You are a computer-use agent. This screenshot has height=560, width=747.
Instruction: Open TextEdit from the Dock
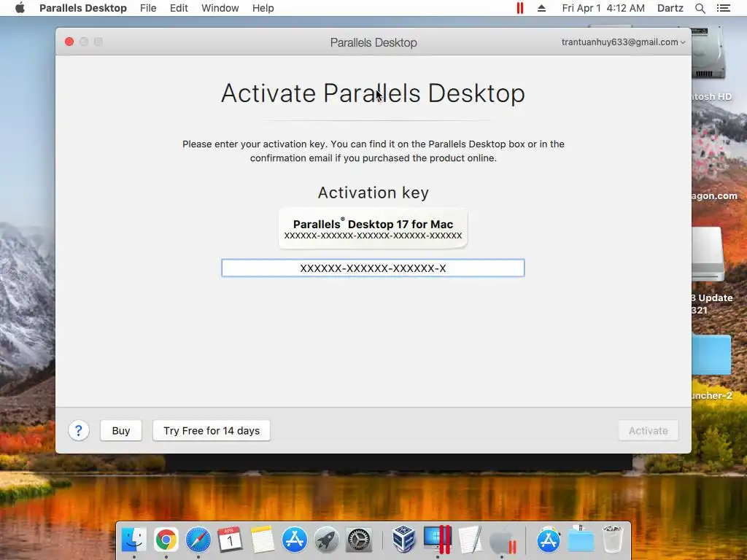point(470,540)
